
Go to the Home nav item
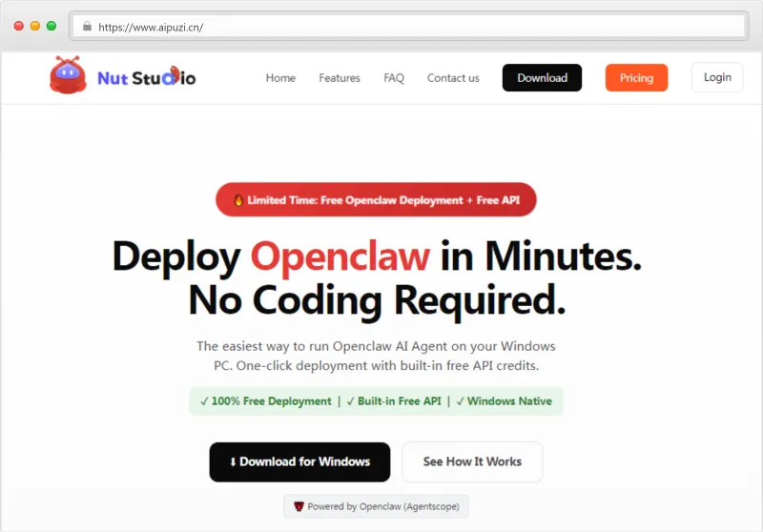[280, 78]
